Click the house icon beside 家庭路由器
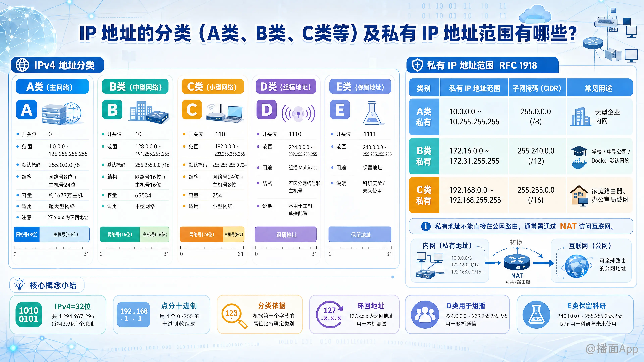 (x=579, y=196)
